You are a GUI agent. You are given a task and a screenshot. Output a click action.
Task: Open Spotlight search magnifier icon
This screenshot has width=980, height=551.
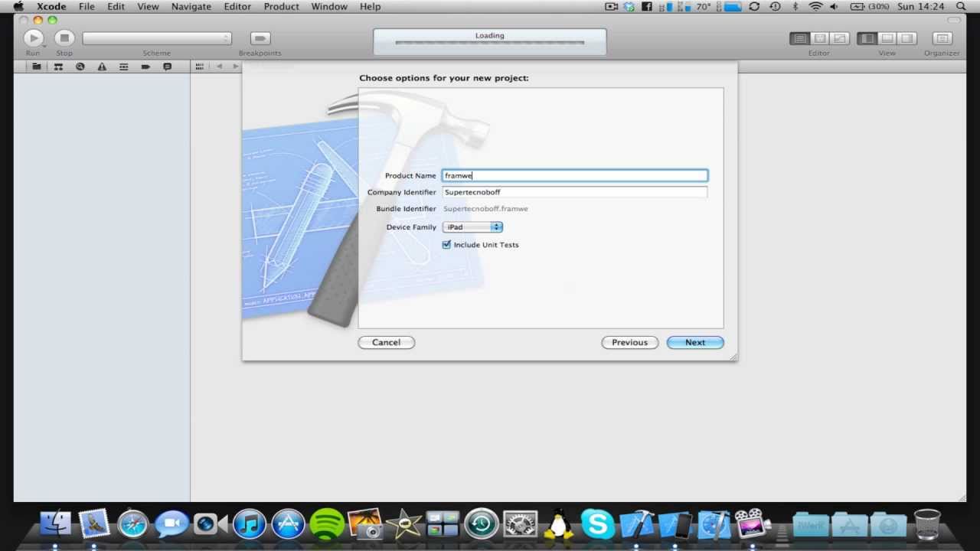point(961,6)
